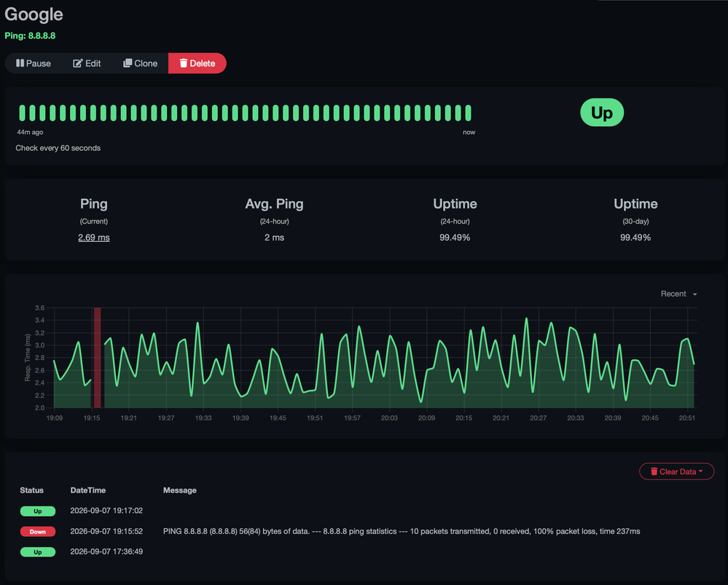Click the DateTime column header
Viewport: 728px width, 585px height.
pyautogui.click(x=87, y=490)
